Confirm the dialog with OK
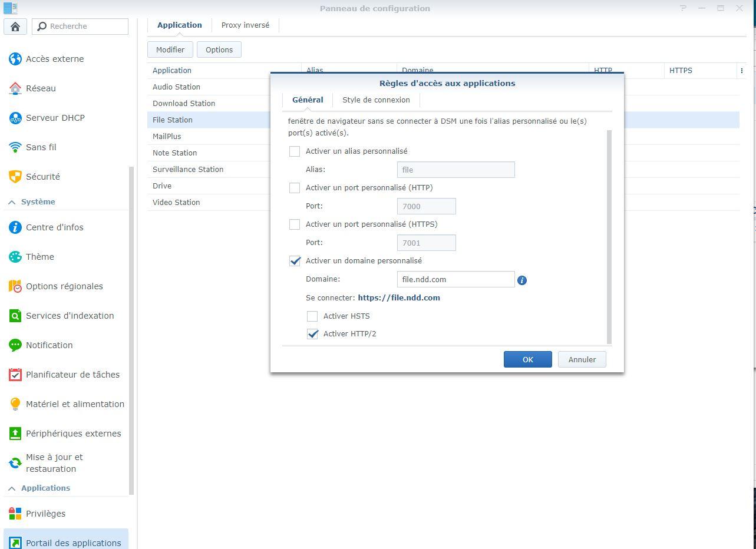 pos(527,359)
